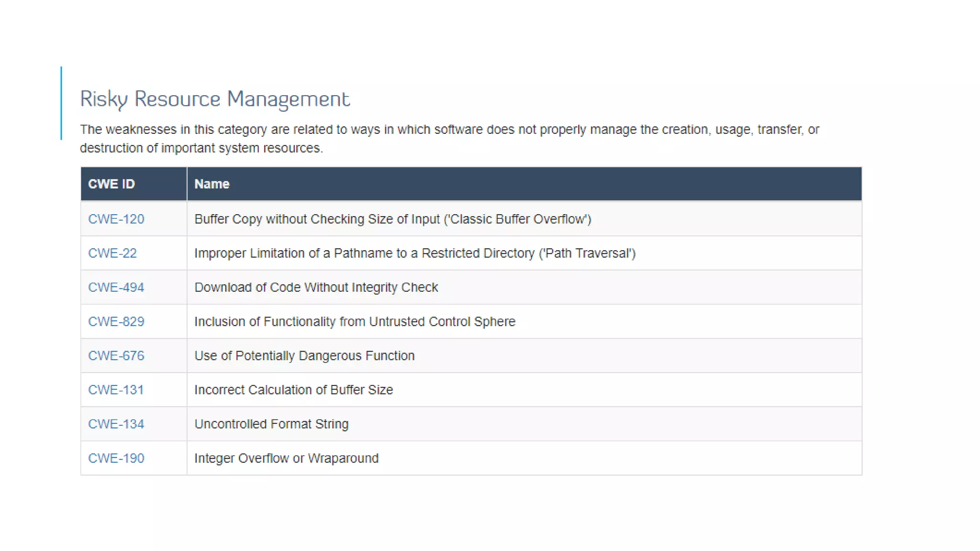
Task: Follow the CWE-829 link
Action: coord(116,321)
